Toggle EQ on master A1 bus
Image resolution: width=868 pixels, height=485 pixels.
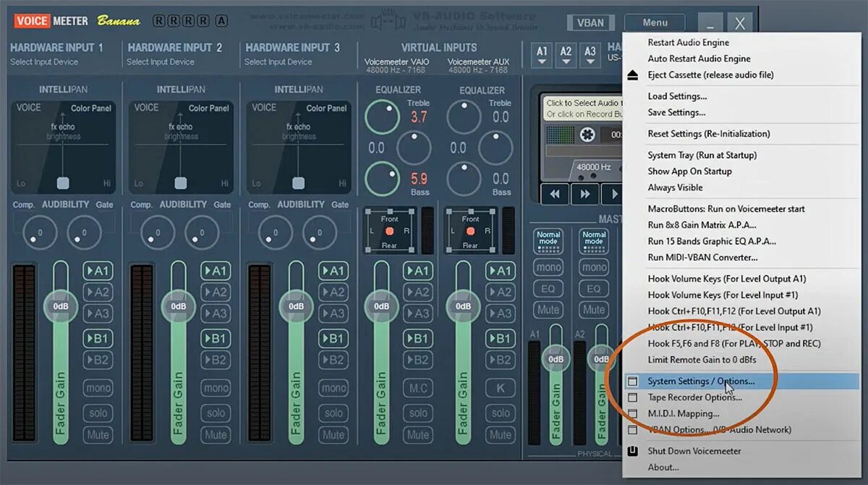pos(548,289)
